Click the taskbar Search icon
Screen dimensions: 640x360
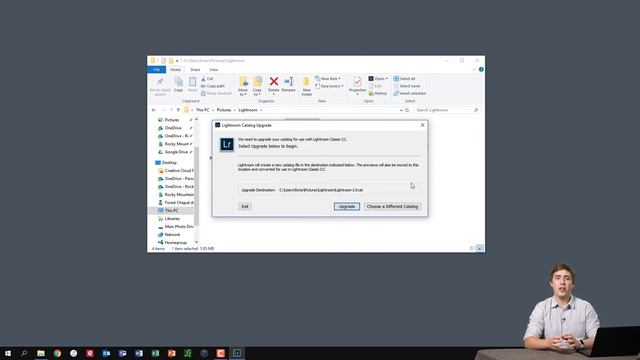point(24,353)
